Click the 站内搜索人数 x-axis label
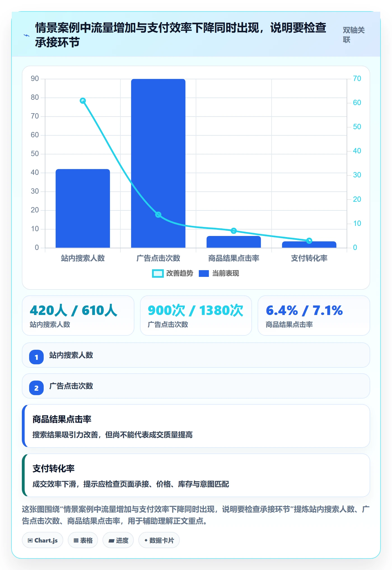The height and width of the screenshot is (570, 392). pos(83,258)
